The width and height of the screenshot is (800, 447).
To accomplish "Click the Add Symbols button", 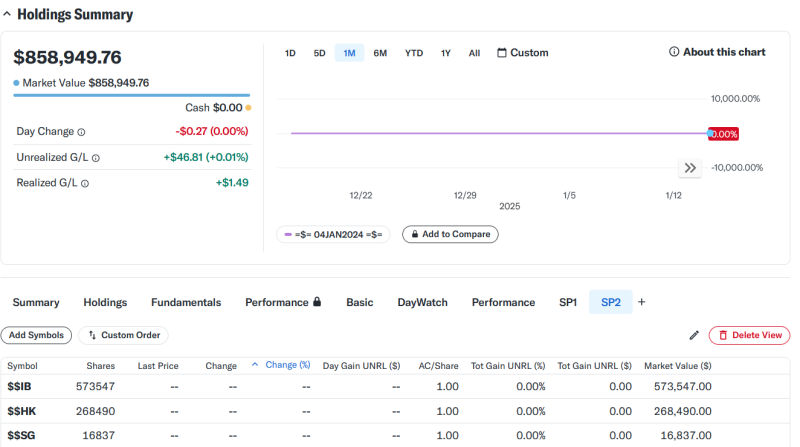I will click(36, 335).
